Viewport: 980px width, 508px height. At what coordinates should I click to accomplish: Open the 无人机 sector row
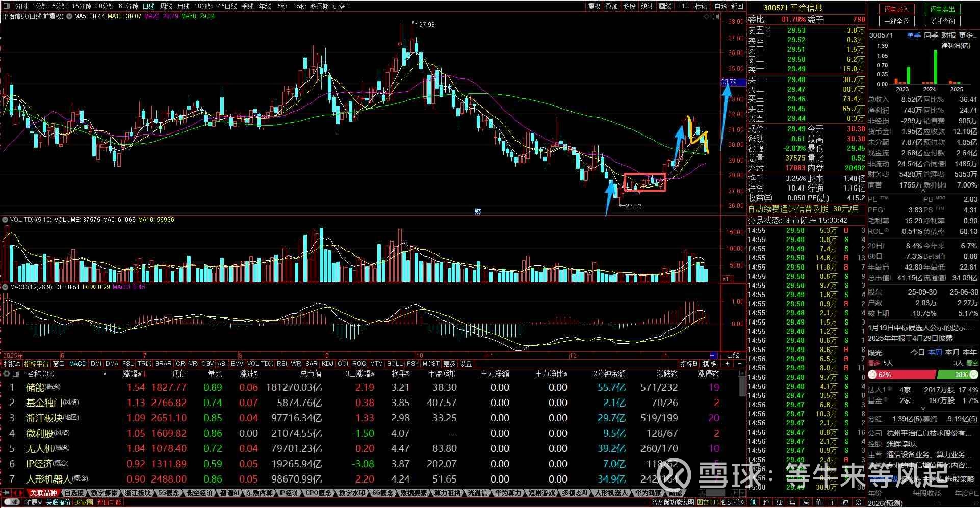click(371, 448)
